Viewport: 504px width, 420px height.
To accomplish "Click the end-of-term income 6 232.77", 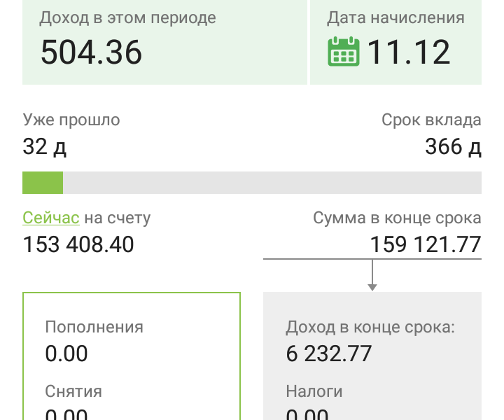I will click(x=328, y=353).
